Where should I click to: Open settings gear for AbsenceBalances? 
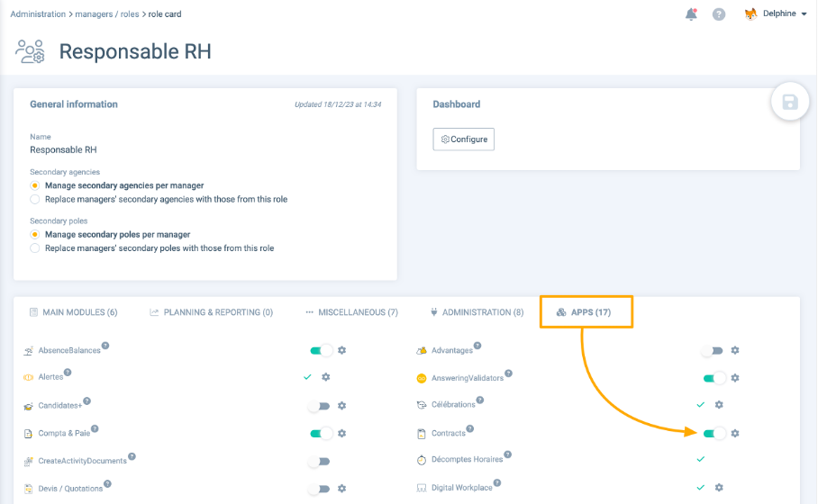pos(342,350)
